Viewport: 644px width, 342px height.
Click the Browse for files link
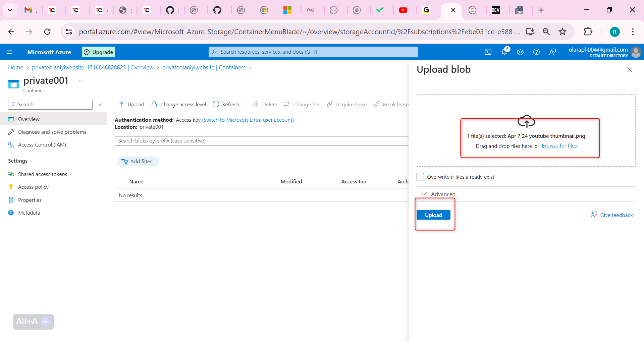tap(559, 146)
